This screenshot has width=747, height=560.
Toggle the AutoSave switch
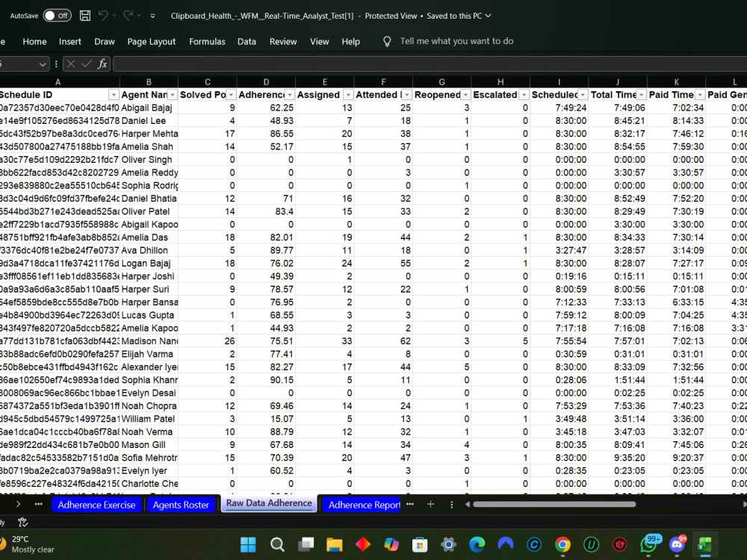pyautogui.click(x=57, y=16)
